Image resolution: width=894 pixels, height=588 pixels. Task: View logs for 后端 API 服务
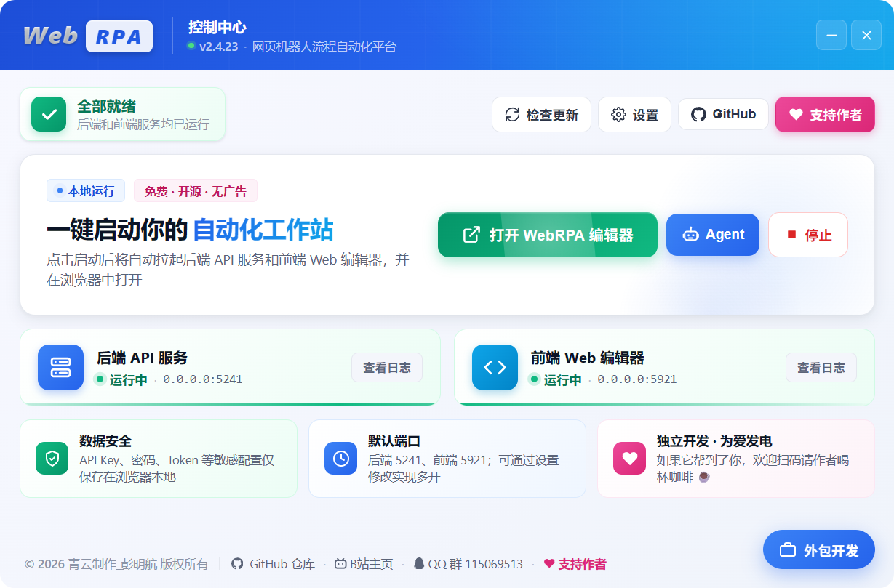[x=387, y=368]
